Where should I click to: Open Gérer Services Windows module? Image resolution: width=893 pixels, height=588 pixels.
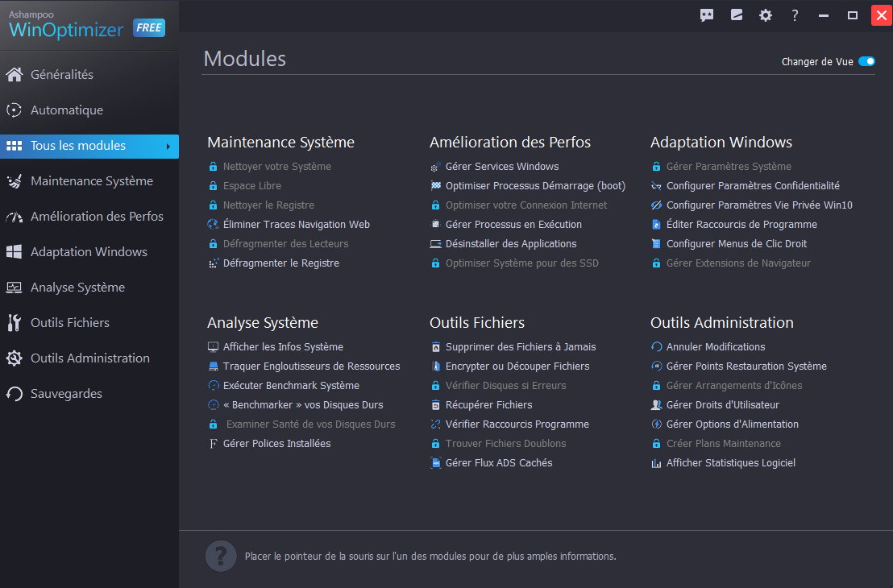tap(501, 167)
